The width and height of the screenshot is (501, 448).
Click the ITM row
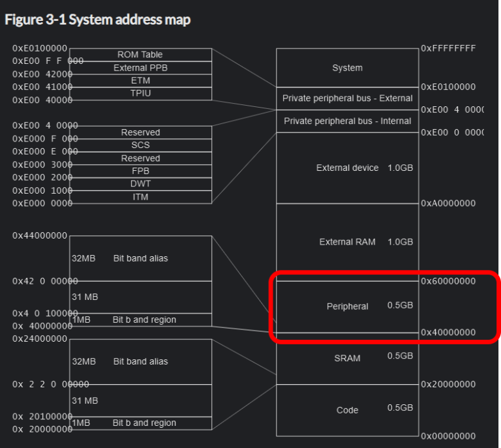[140, 197]
